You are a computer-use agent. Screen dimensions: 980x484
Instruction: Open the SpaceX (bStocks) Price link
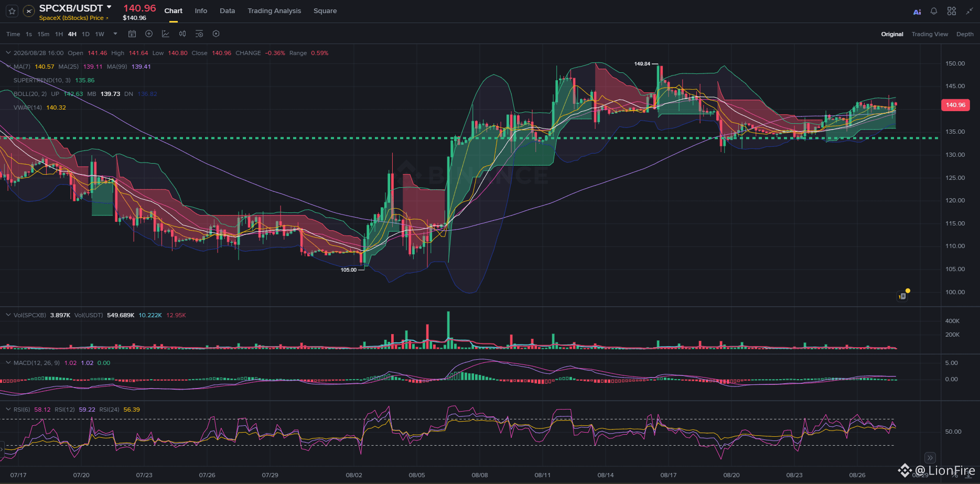pyautogui.click(x=74, y=18)
